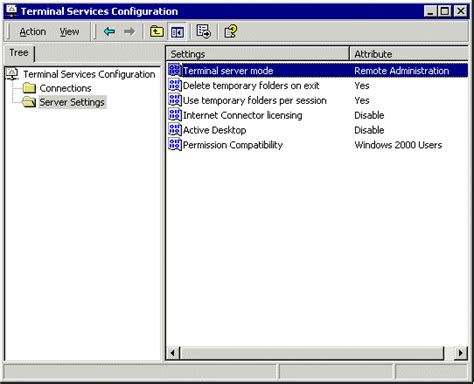The width and height of the screenshot is (474, 384).
Task: Click the Up one level folder icon
Action: coord(156,32)
